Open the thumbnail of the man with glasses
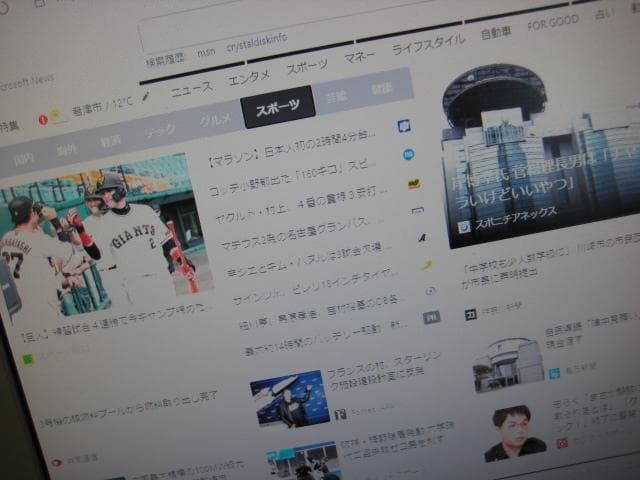 coord(516,433)
